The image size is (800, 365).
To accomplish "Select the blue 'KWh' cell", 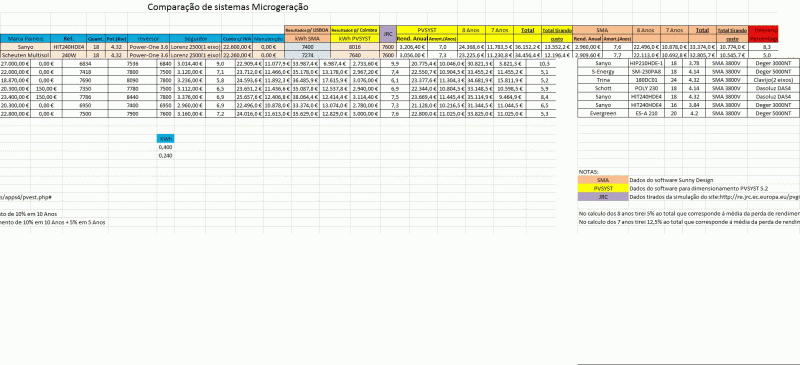I will [166, 138].
